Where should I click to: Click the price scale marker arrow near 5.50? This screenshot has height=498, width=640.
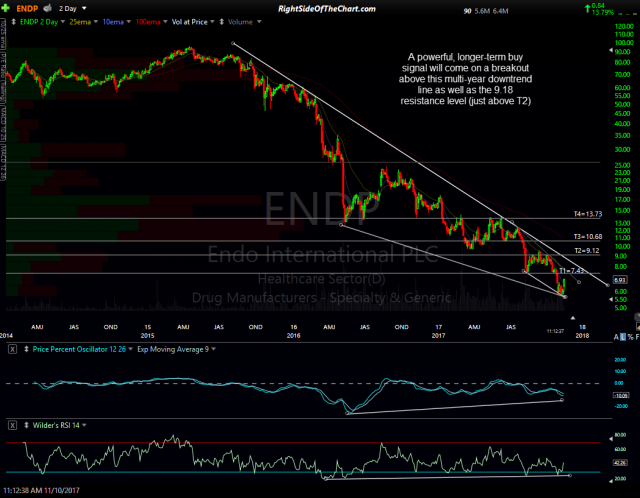coord(611,299)
